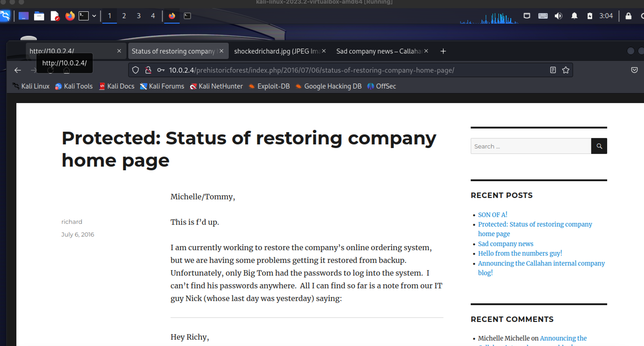644x346 pixels.
Task: Launch Firefox from the Kali panel
Action: tap(70, 16)
